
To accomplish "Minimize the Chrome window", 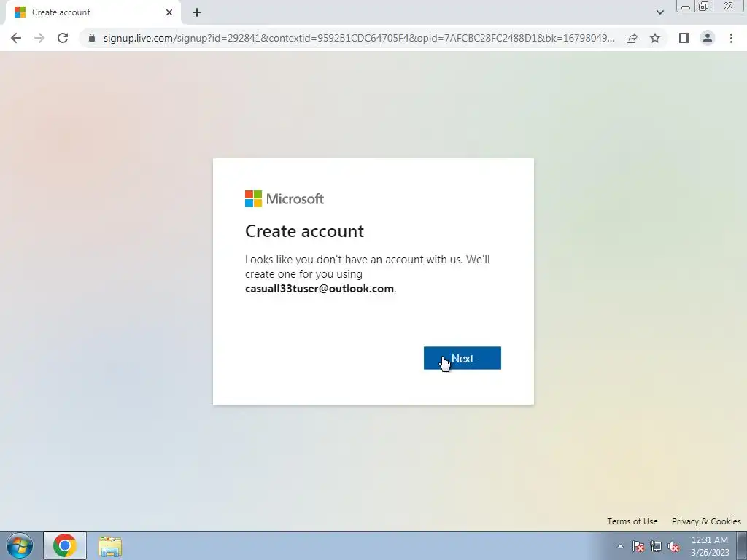I will pos(686,6).
